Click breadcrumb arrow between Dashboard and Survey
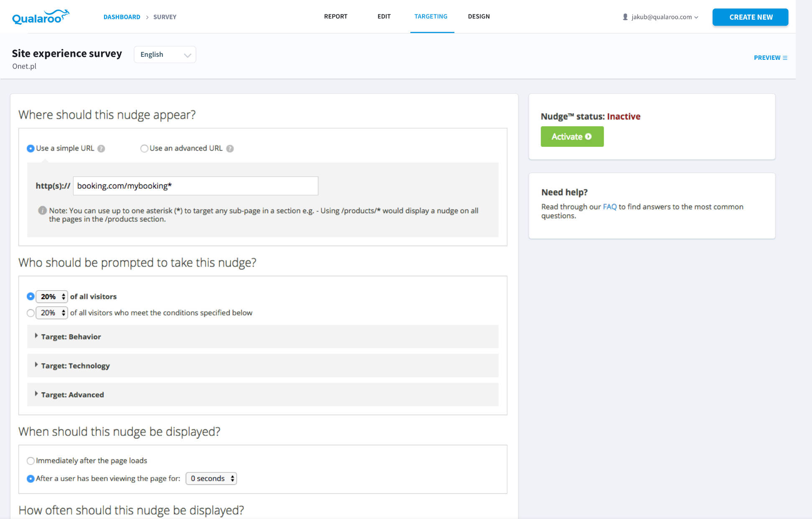The height and width of the screenshot is (519, 812). [x=147, y=17]
